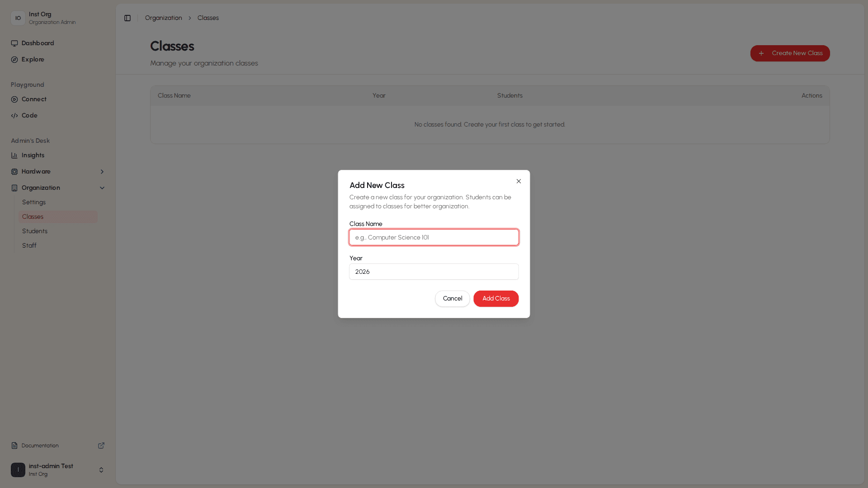The image size is (868, 488).
Task: Open Connect in Playground
Action: pyautogui.click(x=58, y=99)
